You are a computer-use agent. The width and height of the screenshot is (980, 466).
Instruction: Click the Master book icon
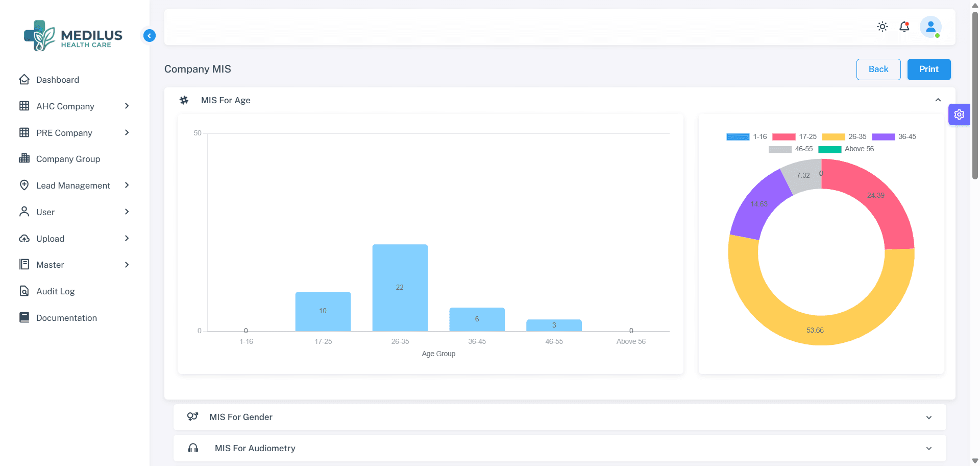(24, 264)
